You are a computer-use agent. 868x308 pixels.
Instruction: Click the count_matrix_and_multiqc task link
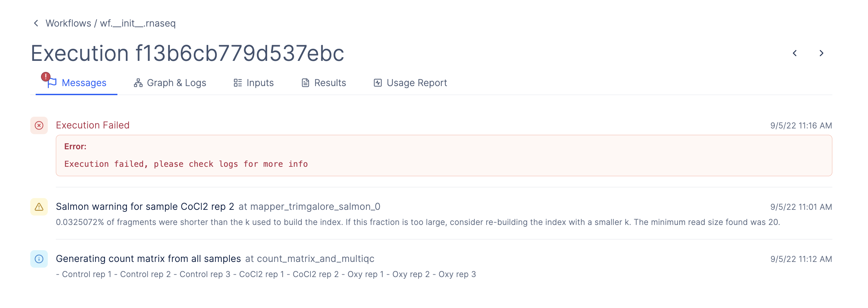tap(315, 259)
